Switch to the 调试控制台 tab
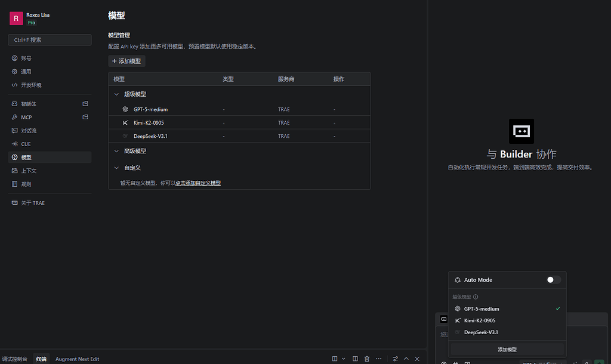 point(14,359)
